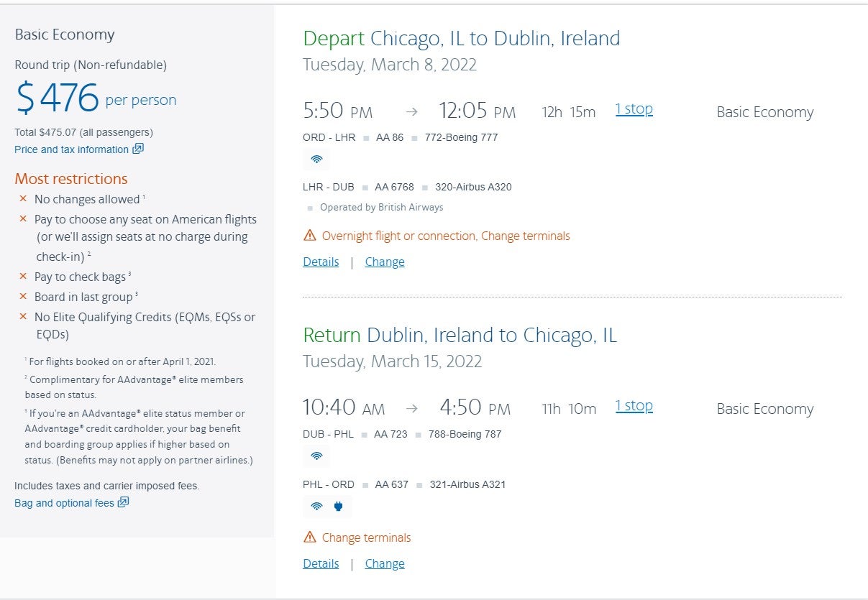Click Change on the departing flight
Viewport: 868px width, 600px height.
[384, 262]
